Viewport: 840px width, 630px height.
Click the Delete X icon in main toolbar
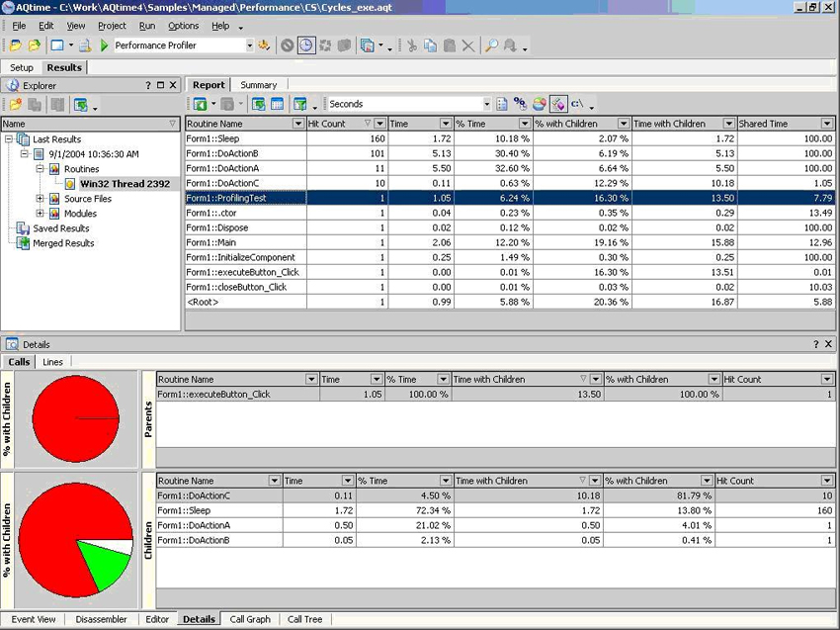click(467, 45)
